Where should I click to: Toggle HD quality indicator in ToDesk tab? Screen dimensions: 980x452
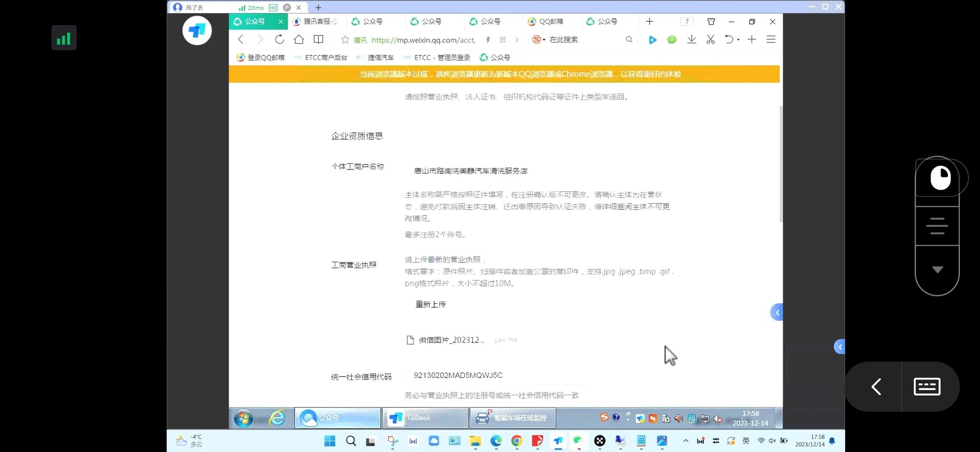point(273,8)
